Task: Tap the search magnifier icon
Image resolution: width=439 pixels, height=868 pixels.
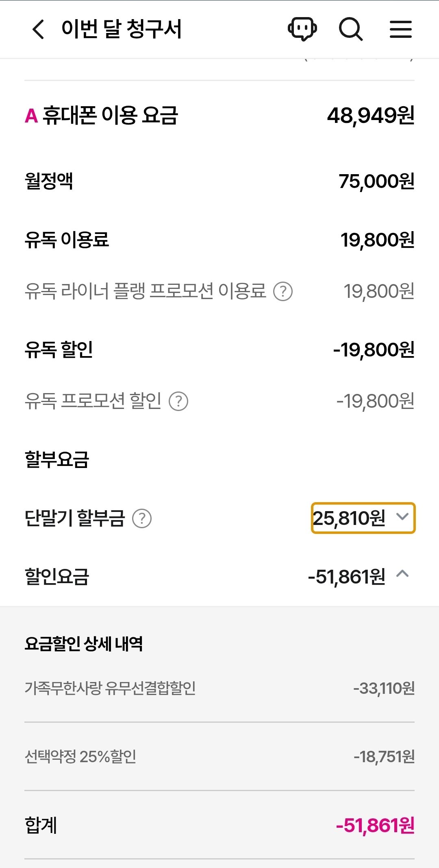Action: click(350, 29)
